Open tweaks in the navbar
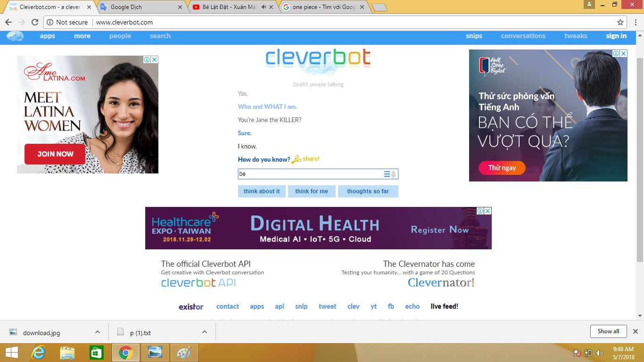644x362 pixels. pyautogui.click(x=576, y=36)
